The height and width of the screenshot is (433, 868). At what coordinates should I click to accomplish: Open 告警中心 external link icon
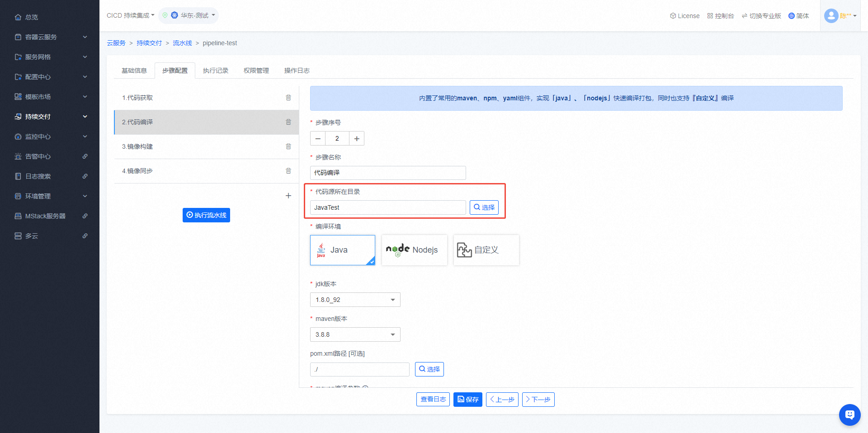click(85, 156)
